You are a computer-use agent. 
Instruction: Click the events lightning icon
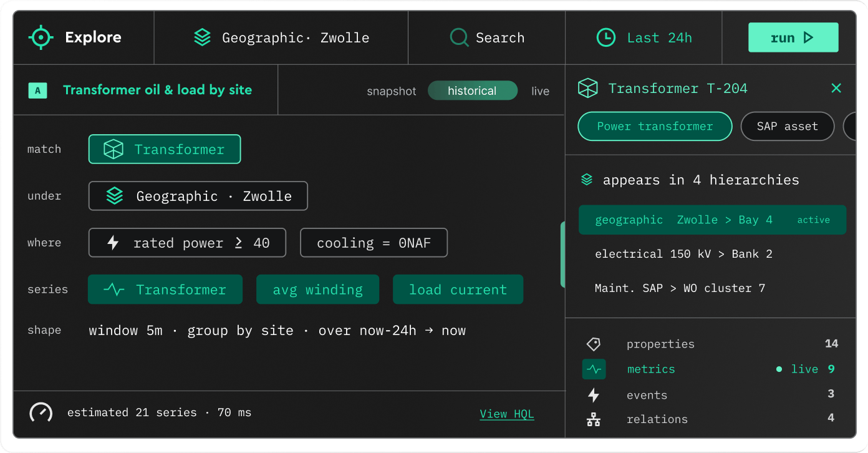pyautogui.click(x=594, y=395)
